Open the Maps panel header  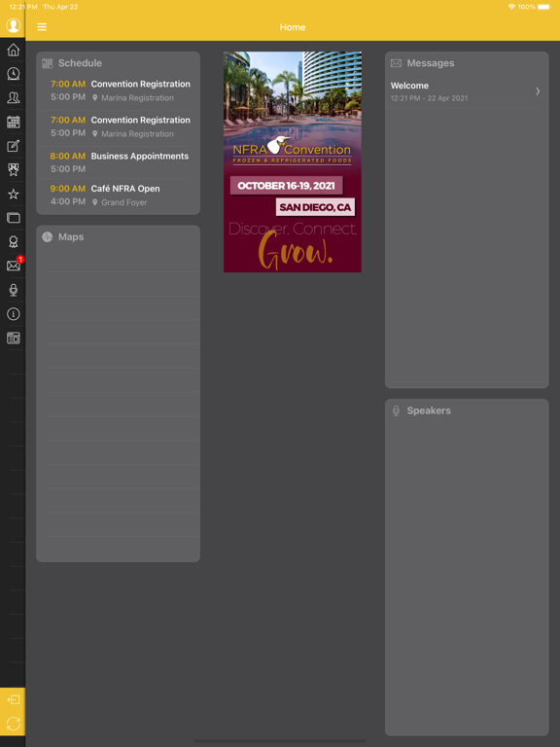click(x=118, y=236)
